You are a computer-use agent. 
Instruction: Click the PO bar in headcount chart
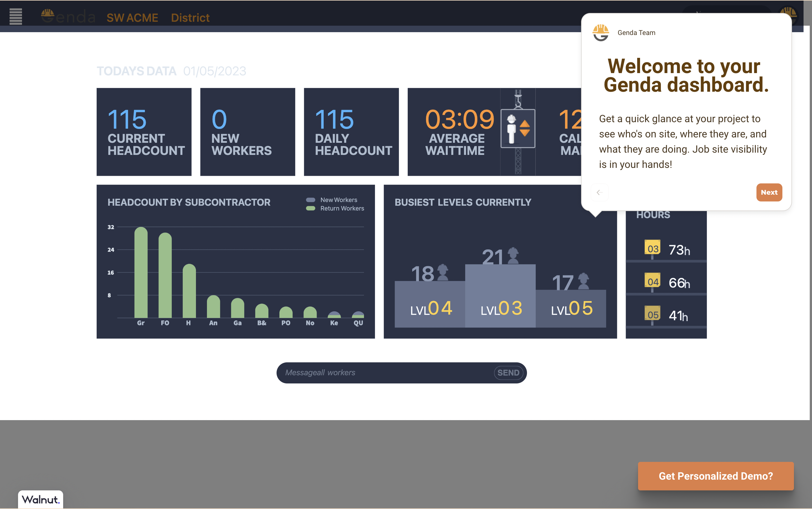pos(286,312)
